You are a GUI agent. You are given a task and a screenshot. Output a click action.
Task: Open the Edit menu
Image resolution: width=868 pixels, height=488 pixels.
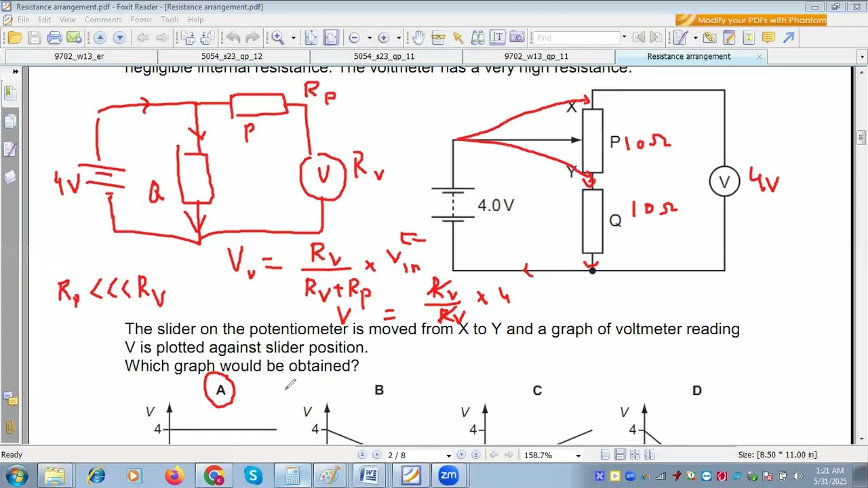pyautogui.click(x=44, y=20)
